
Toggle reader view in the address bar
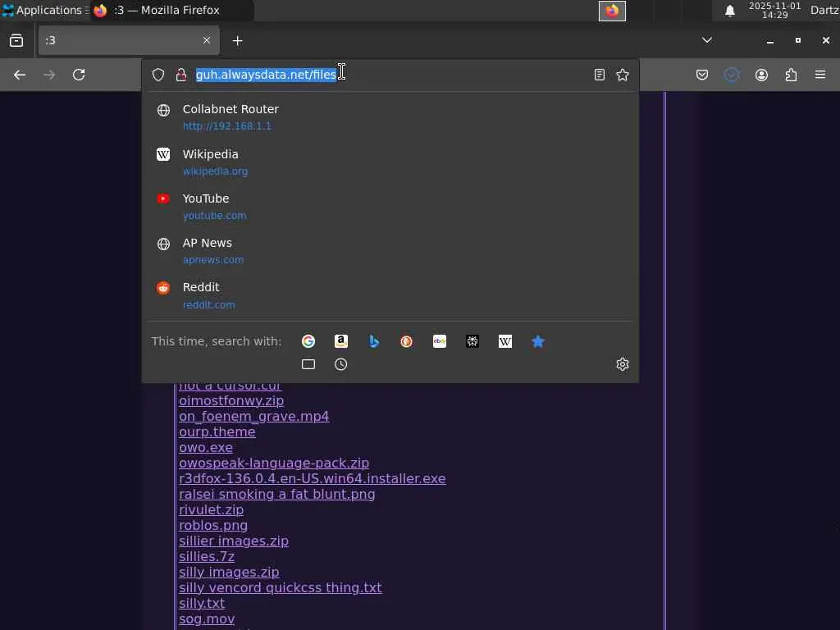point(600,75)
